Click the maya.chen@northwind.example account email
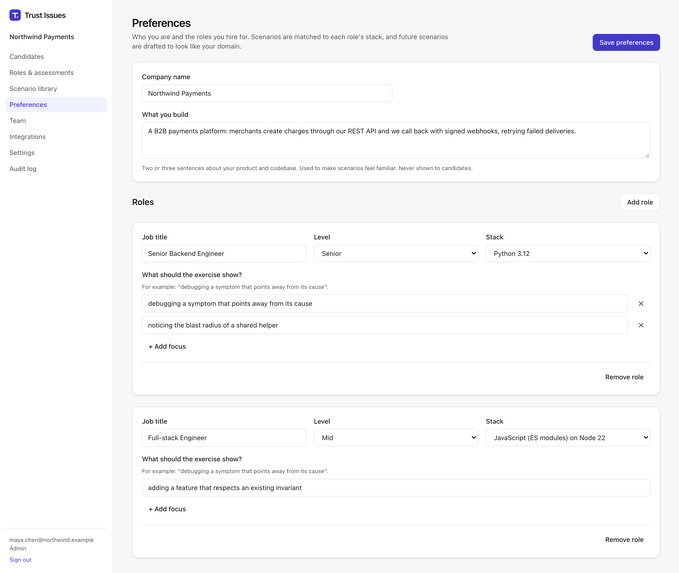Image resolution: width=679 pixels, height=573 pixels. click(x=52, y=540)
